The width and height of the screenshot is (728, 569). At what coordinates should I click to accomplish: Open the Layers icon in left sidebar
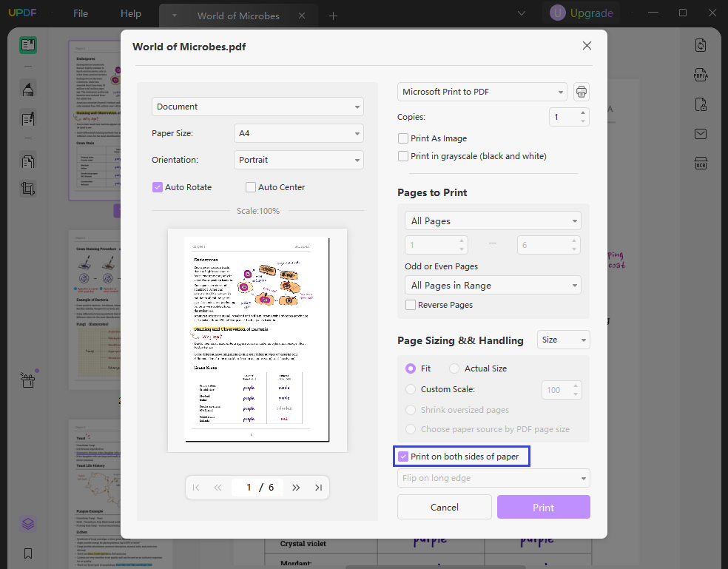[28, 524]
